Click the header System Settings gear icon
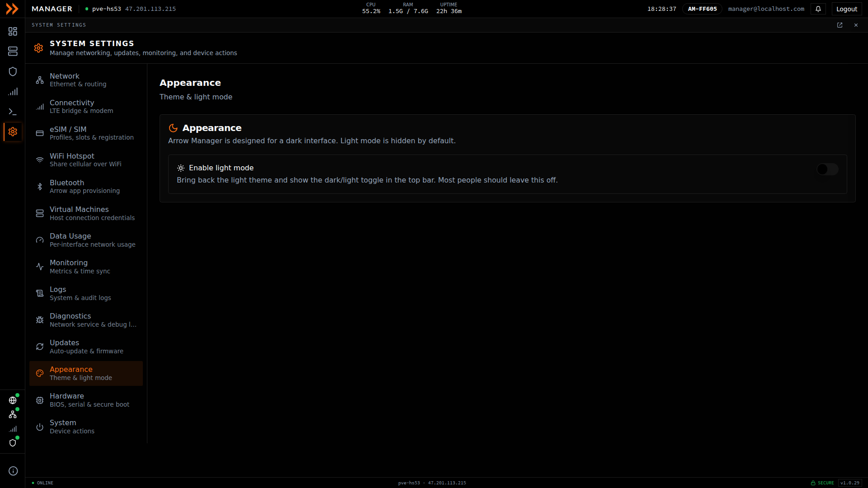This screenshot has height=488, width=868. [x=38, y=48]
